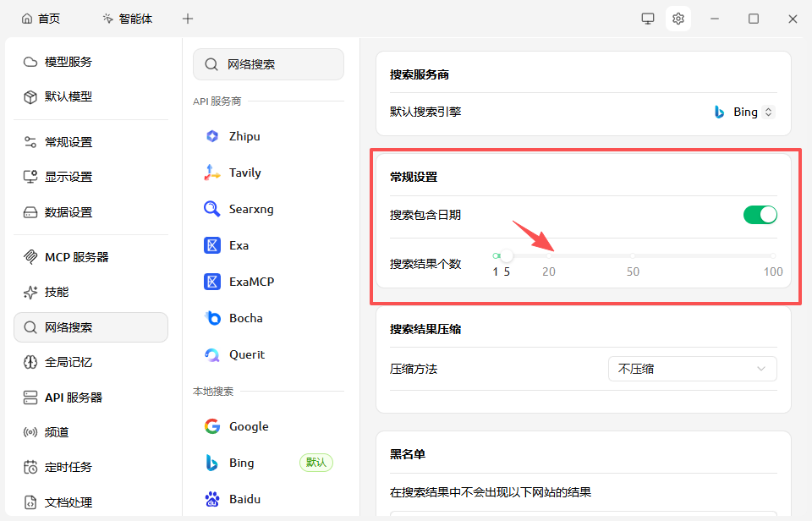The width and height of the screenshot is (812, 521).
Task: Click the 模型服务 cloud icon
Action: 30,62
